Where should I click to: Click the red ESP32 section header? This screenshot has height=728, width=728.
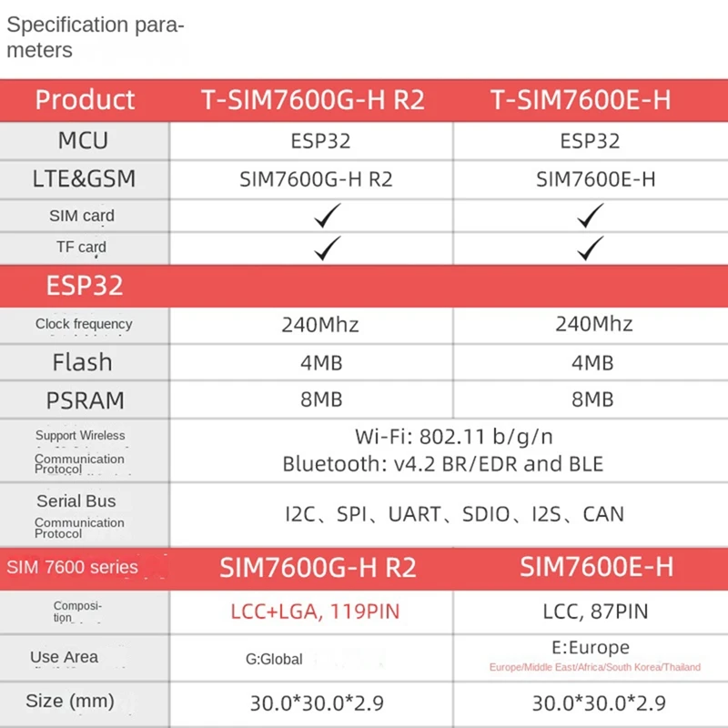point(85,286)
